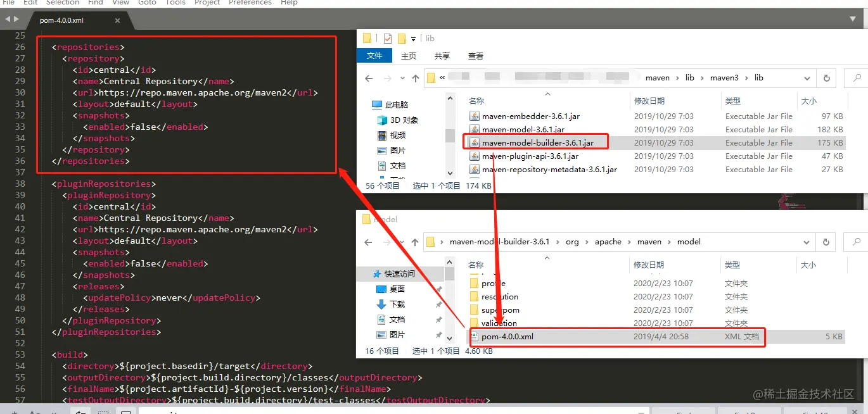Image resolution: width=868 pixels, height=414 pixels.
Task: Click the scroll-up arrow of lib navigation pane
Action: click(x=450, y=99)
